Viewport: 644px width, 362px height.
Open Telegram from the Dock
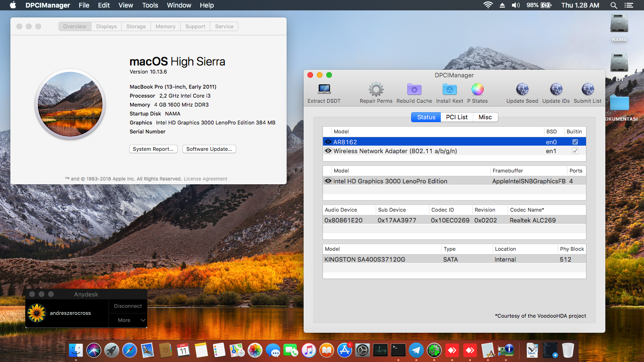[x=416, y=350]
